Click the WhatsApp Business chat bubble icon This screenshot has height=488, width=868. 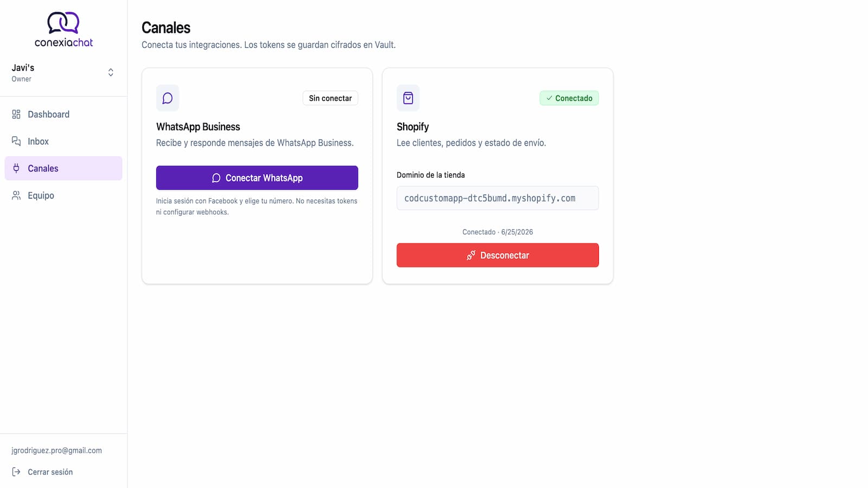click(x=168, y=98)
